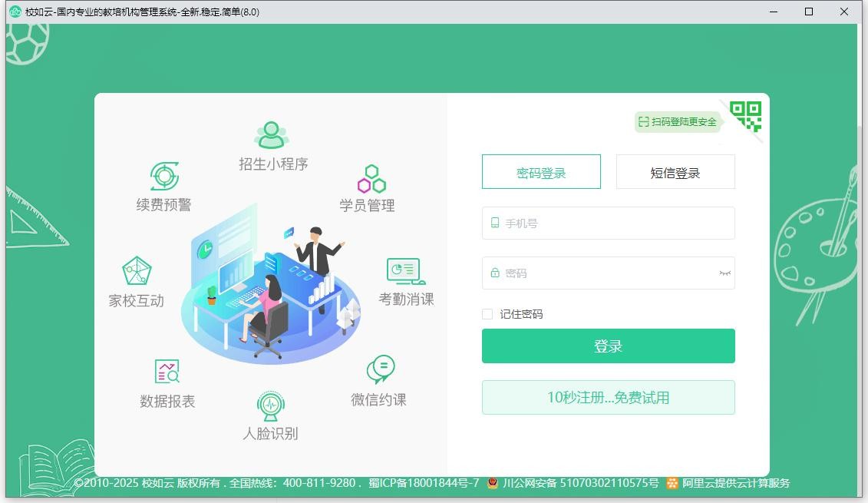This screenshot has height=503, width=868.
Task: Click the 考勤消课 label text
Action: (406, 299)
